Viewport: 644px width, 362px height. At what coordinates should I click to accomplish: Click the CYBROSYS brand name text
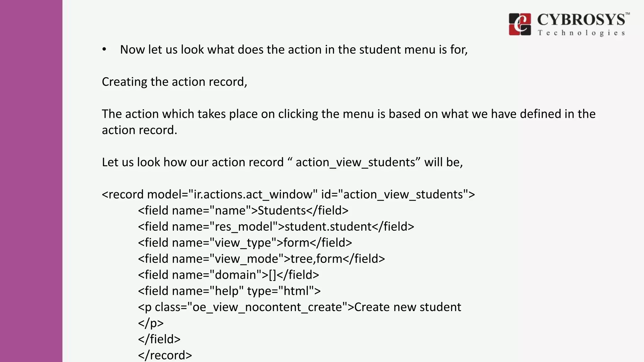click(581, 20)
